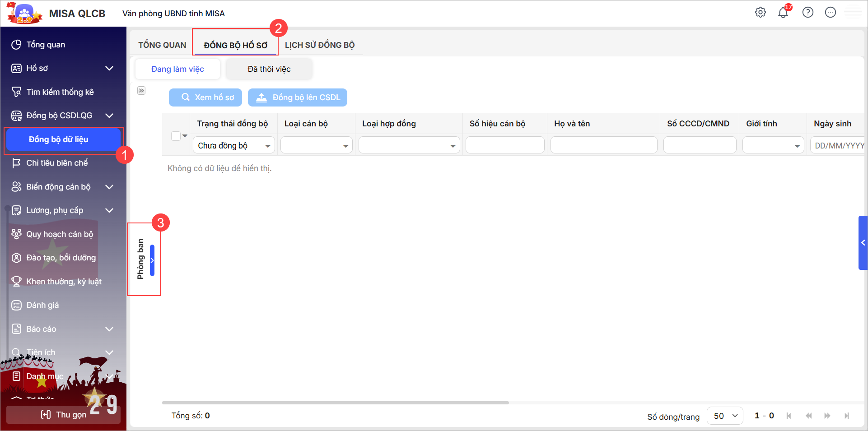Open the notifications bell

click(x=783, y=13)
